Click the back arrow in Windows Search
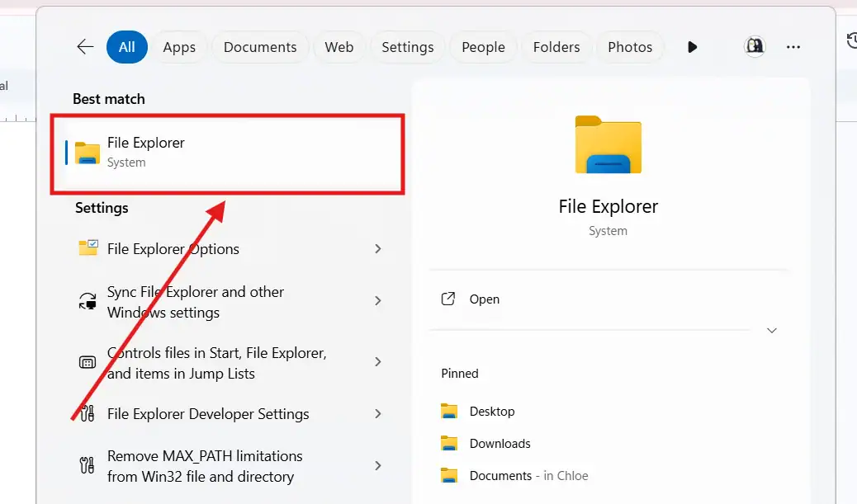Screen dimensions: 857x504 point(84,47)
